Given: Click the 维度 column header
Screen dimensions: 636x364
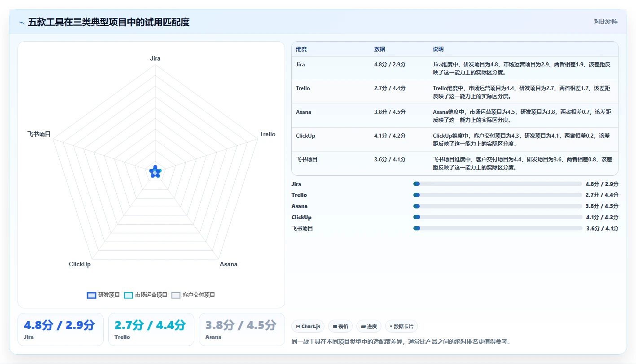Looking at the screenshot, I should pos(301,49).
